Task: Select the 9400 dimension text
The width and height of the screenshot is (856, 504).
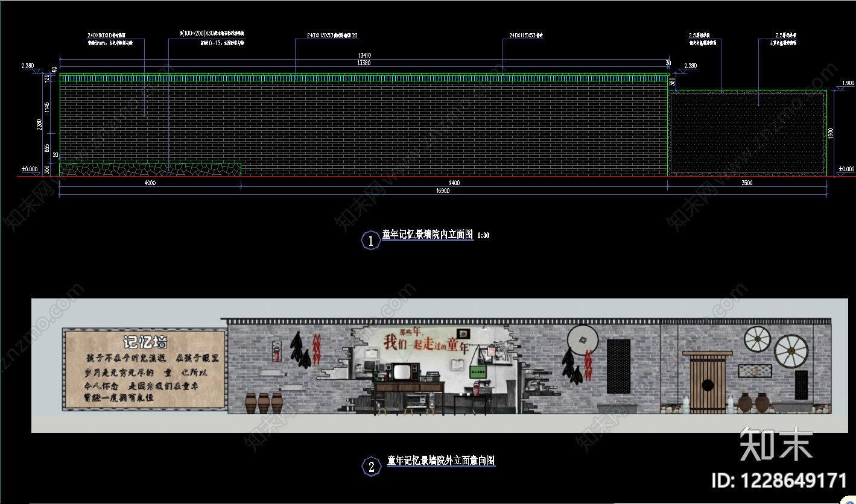Action: coord(454,183)
